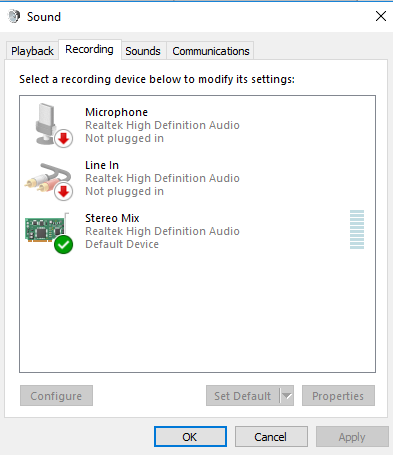Select the Recording tab
393x455 pixels.
(89, 49)
